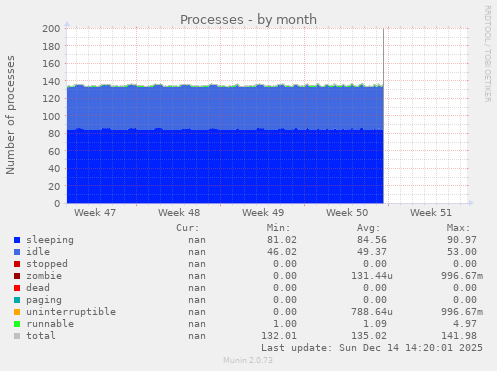This screenshot has width=497, height=371.
Task: Click the 'Week 47' axis label
Action: [95, 213]
